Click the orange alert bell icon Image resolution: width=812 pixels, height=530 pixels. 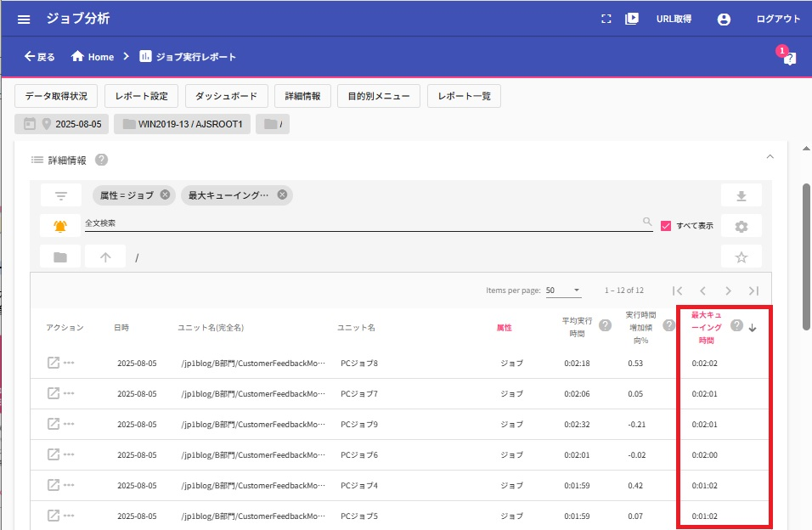click(60, 227)
